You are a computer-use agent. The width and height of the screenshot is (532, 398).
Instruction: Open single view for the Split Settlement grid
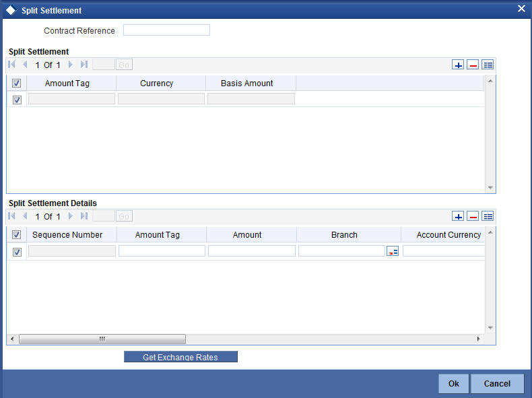pyautogui.click(x=488, y=65)
